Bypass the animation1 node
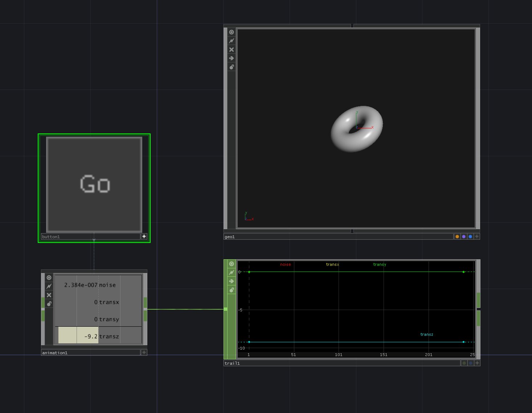The height and width of the screenshot is (413, 532). pyautogui.click(x=49, y=295)
